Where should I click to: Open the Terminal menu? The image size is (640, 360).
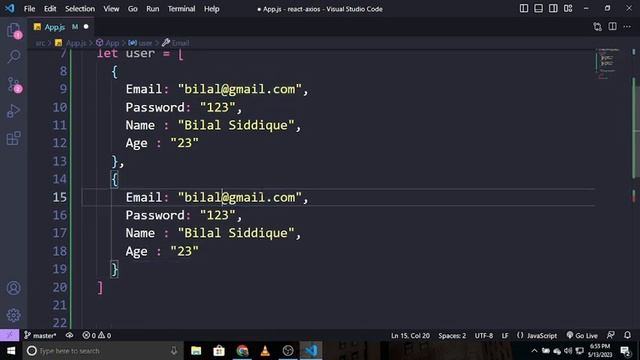point(181,9)
